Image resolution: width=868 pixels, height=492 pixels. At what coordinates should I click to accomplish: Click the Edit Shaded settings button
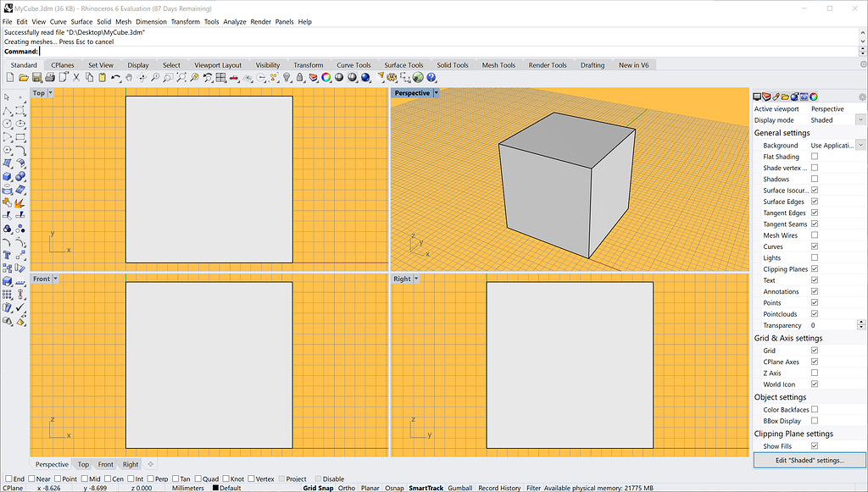click(809, 460)
